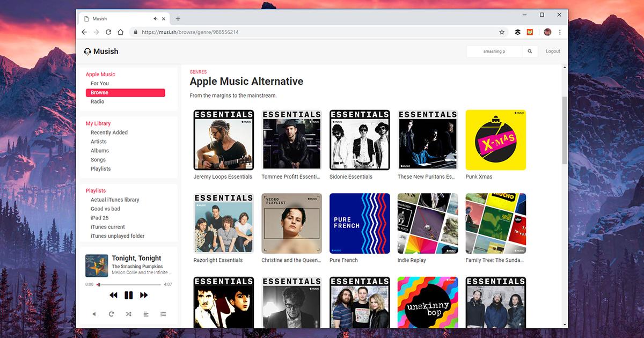The width and height of the screenshot is (644, 338).
Task: Show the song lyrics
Action: point(145,314)
